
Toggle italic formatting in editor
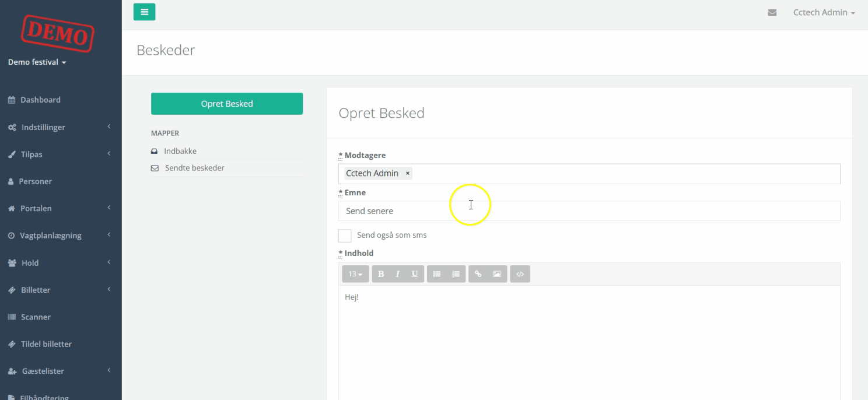tap(398, 274)
